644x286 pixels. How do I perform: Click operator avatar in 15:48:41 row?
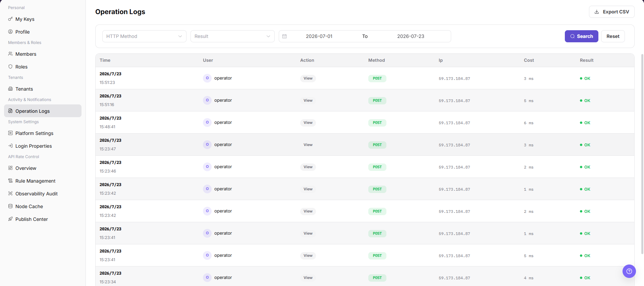coord(207,122)
